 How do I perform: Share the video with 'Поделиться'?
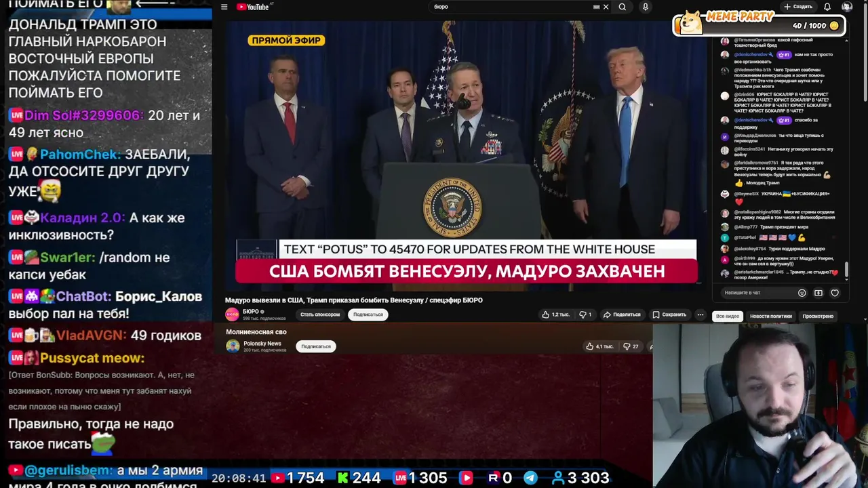pos(622,314)
